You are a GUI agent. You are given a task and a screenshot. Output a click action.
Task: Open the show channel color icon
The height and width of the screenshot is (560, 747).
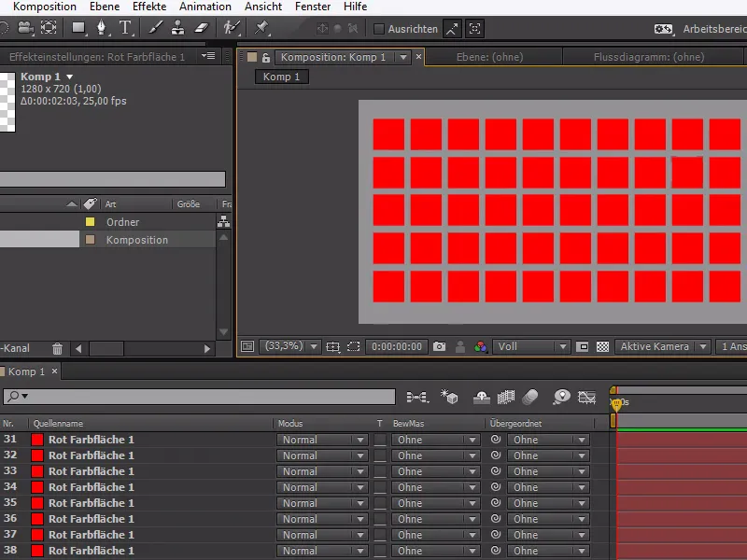(481, 346)
